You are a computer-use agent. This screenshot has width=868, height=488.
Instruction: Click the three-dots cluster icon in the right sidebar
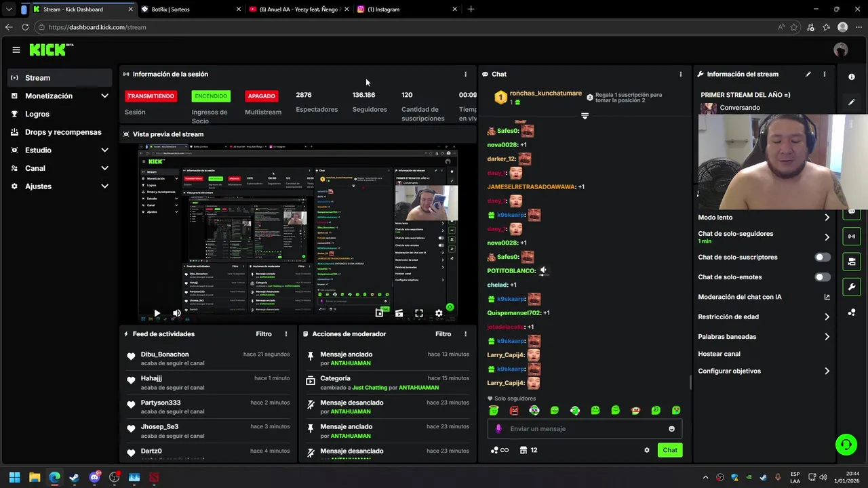pyautogui.click(x=852, y=312)
